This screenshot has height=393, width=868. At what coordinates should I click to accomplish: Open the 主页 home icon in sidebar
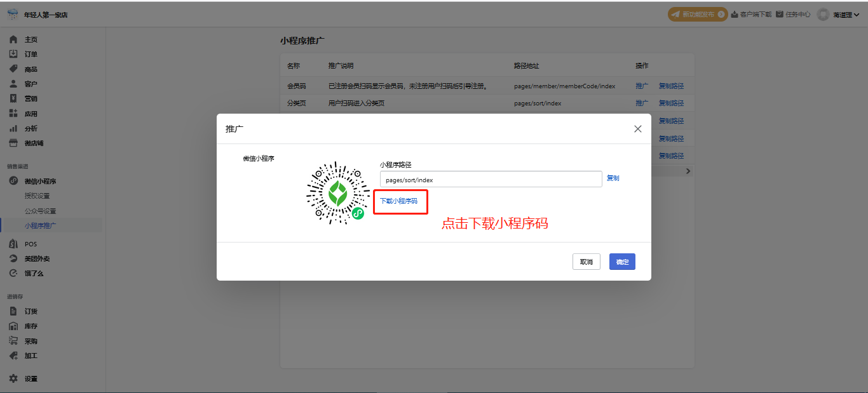tap(13, 39)
